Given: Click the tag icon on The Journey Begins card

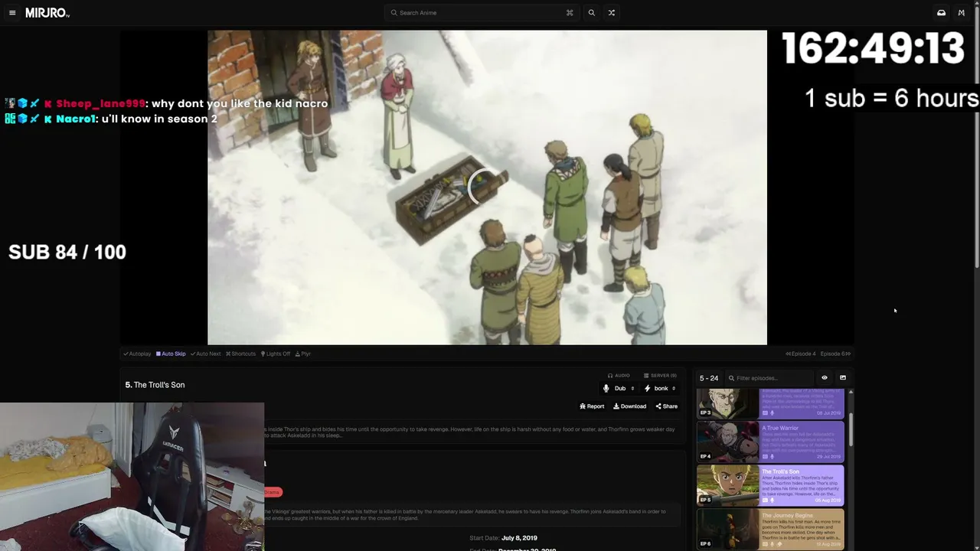Looking at the screenshot, I should click(779, 544).
